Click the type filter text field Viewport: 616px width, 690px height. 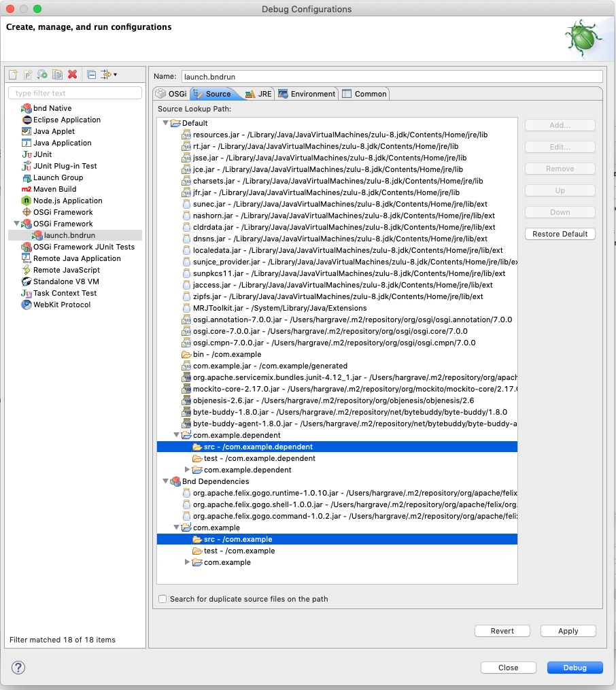(x=75, y=92)
